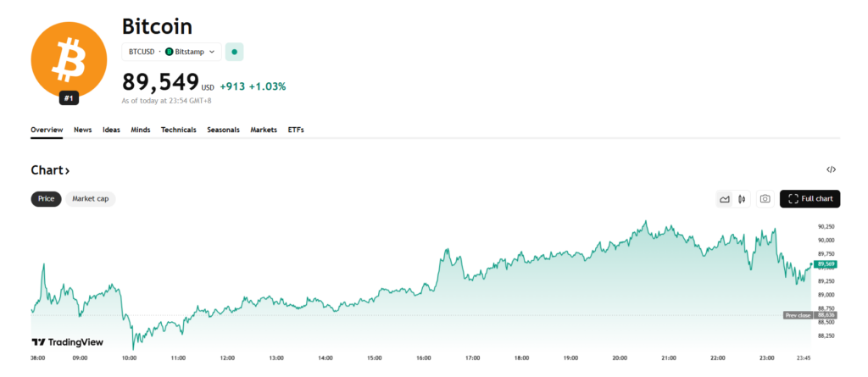Open the embed code widget icon

pyautogui.click(x=831, y=169)
